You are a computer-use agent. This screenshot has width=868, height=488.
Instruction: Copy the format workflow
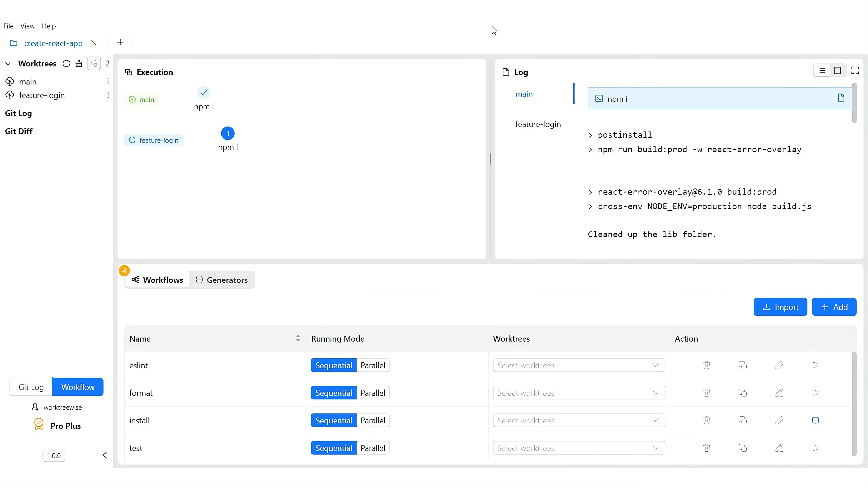(x=743, y=393)
